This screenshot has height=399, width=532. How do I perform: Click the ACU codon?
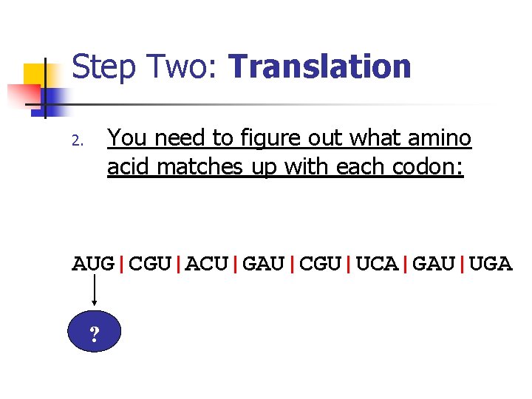(x=207, y=264)
